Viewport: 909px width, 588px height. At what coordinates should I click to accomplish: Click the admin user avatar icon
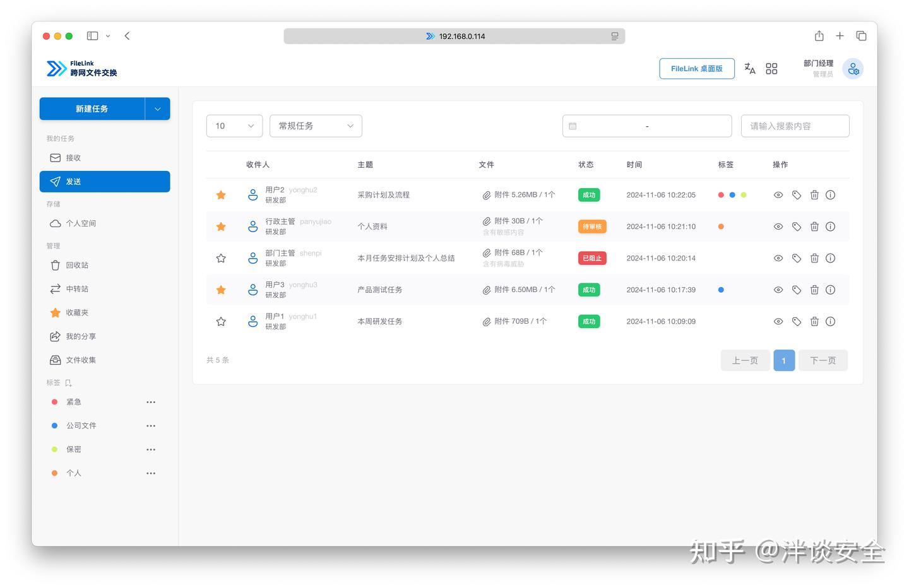click(853, 69)
